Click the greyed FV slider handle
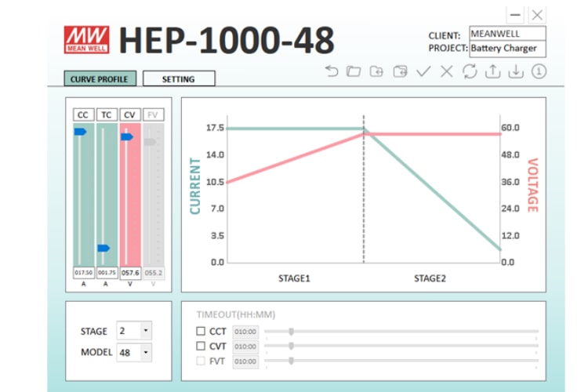 click(150, 142)
